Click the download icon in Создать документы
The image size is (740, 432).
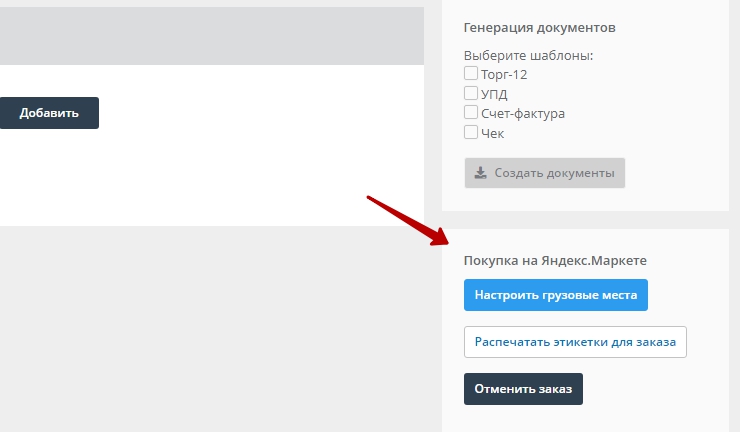coord(480,173)
